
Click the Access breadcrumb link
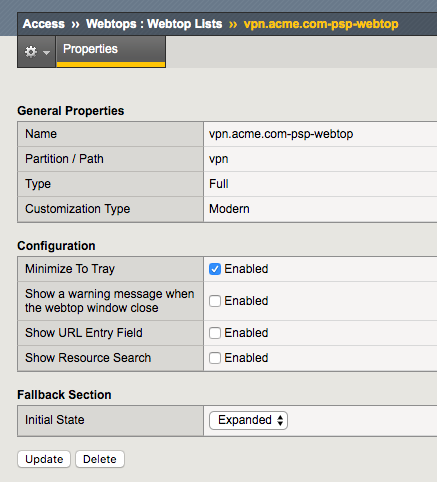(44, 24)
